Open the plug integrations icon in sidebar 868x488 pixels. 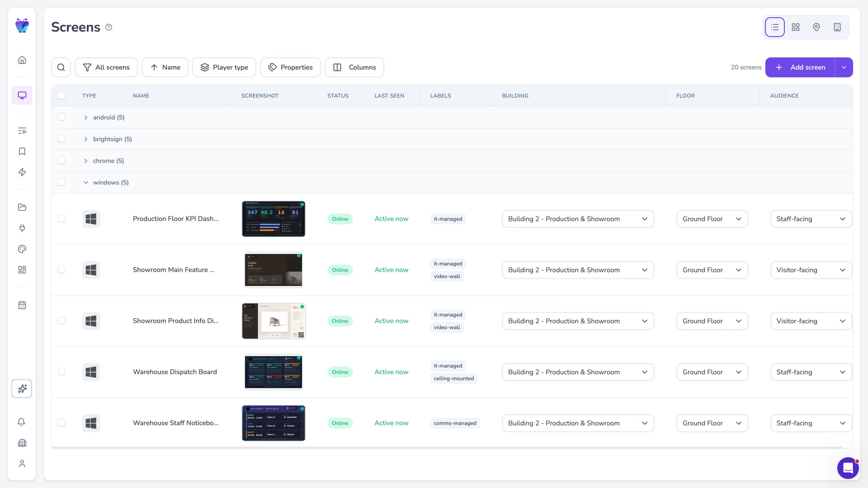(x=22, y=228)
